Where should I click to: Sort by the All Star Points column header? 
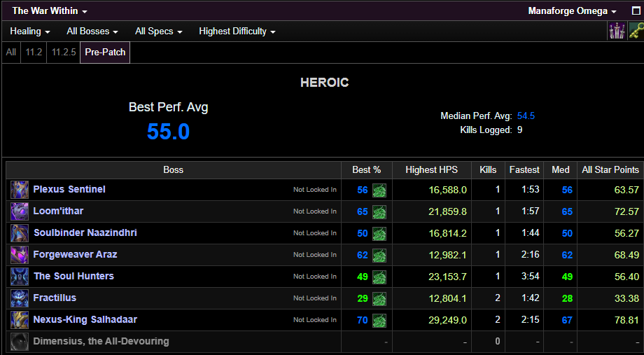tap(610, 169)
